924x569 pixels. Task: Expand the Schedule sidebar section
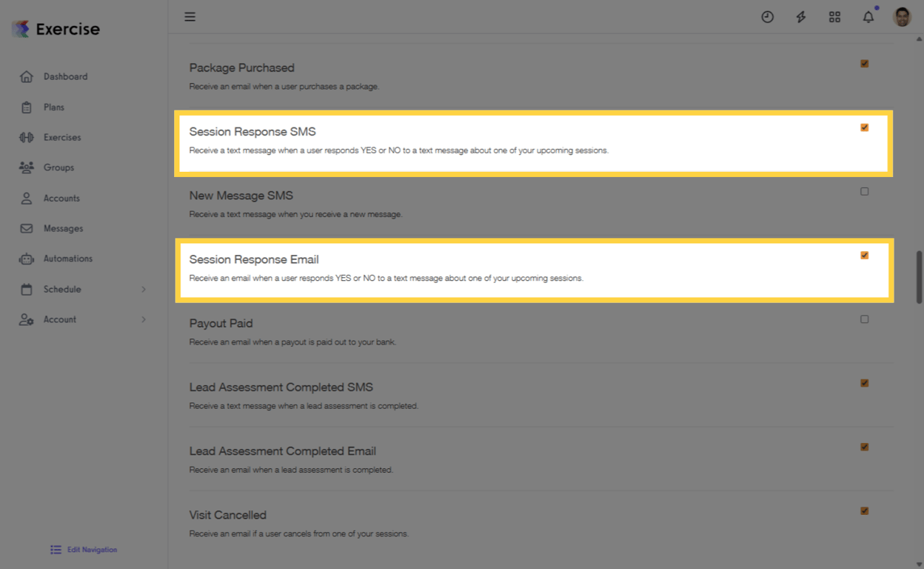pyautogui.click(x=61, y=289)
